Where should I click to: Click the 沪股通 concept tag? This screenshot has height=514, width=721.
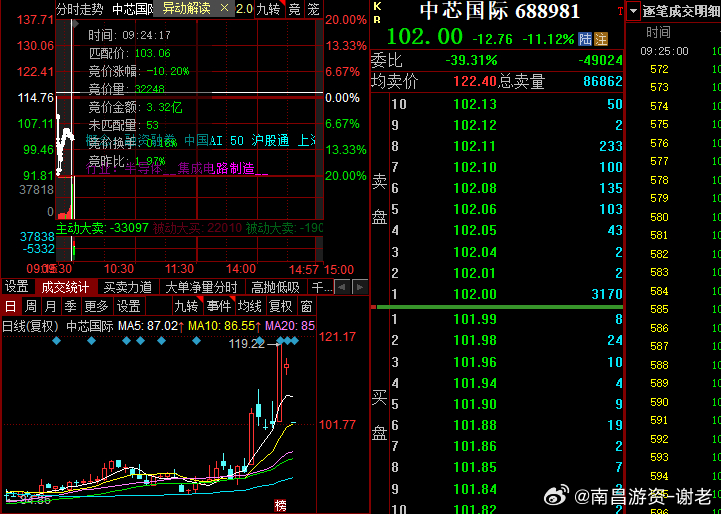pyautogui.click(x=270, y=141)
